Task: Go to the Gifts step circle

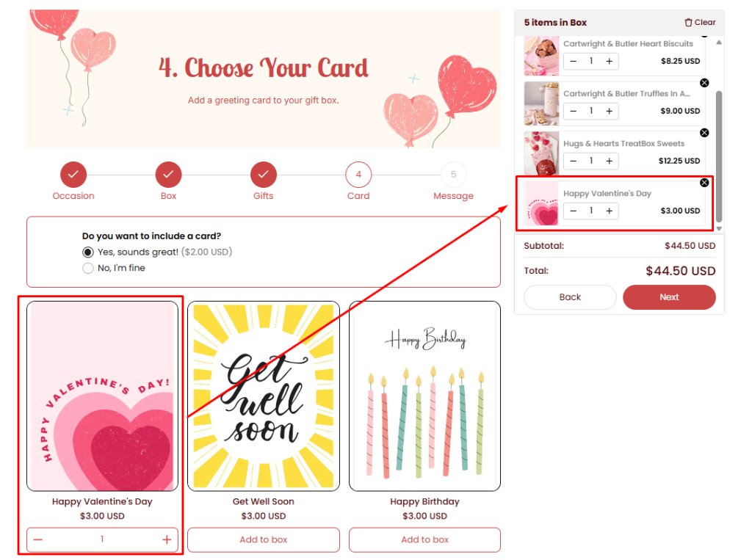Action: click(264, 175)
